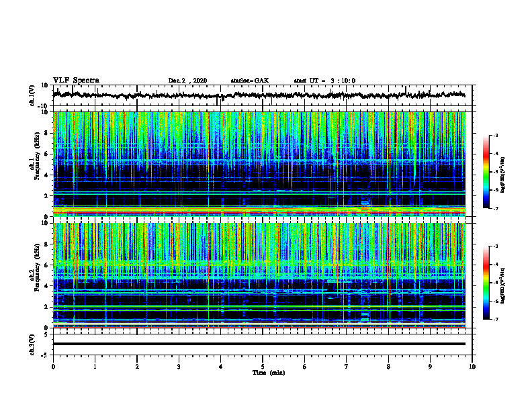Select the "start UT = 3:10:0" text
This screenshot has width=532, height=411.
coord(324,81)
